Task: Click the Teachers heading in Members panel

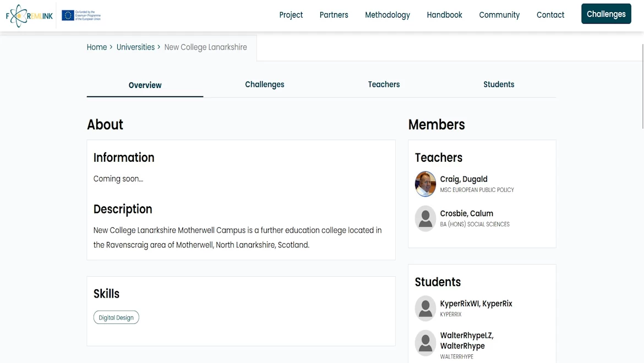Action: click(x=438, y=158)
